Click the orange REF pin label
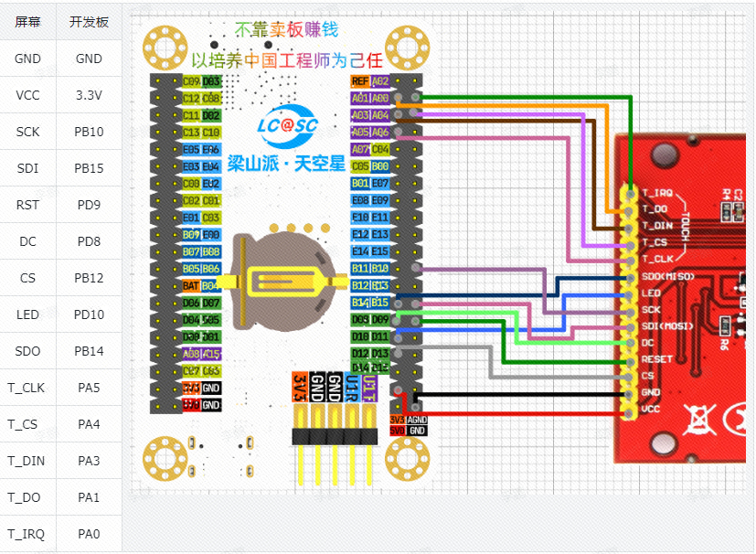 (x=360, y=82)
